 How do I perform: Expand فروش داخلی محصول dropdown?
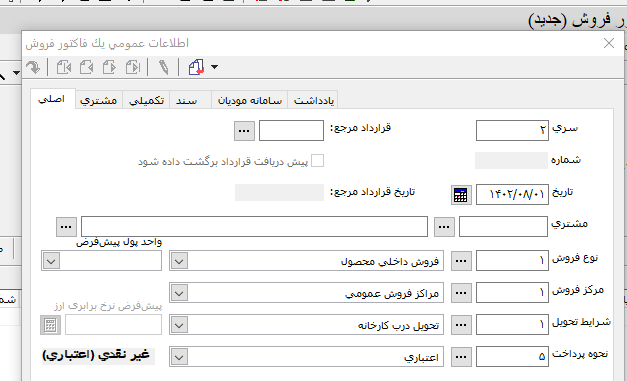[x=179, y=261]
